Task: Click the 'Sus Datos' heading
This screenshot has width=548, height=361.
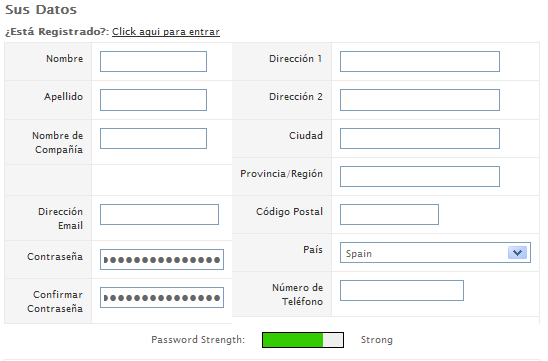Action: [41, 9]
